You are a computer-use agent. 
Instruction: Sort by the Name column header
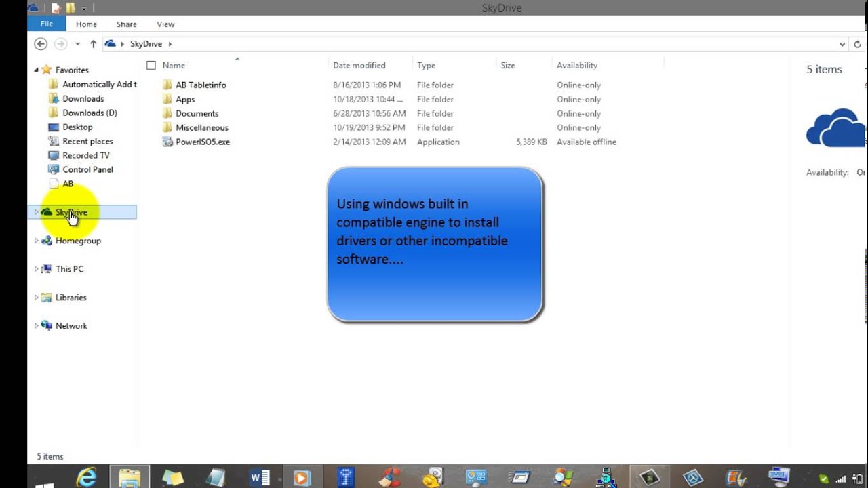tap(174, 66)
